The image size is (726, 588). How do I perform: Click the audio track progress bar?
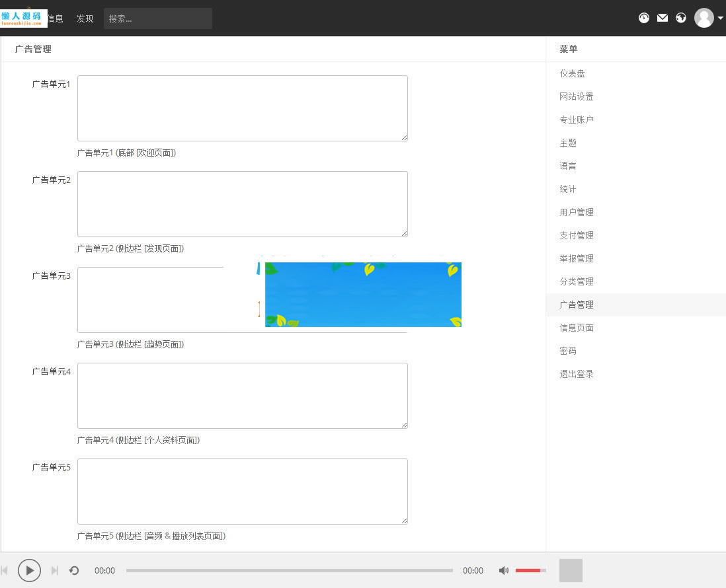click(x=289, y=570)
